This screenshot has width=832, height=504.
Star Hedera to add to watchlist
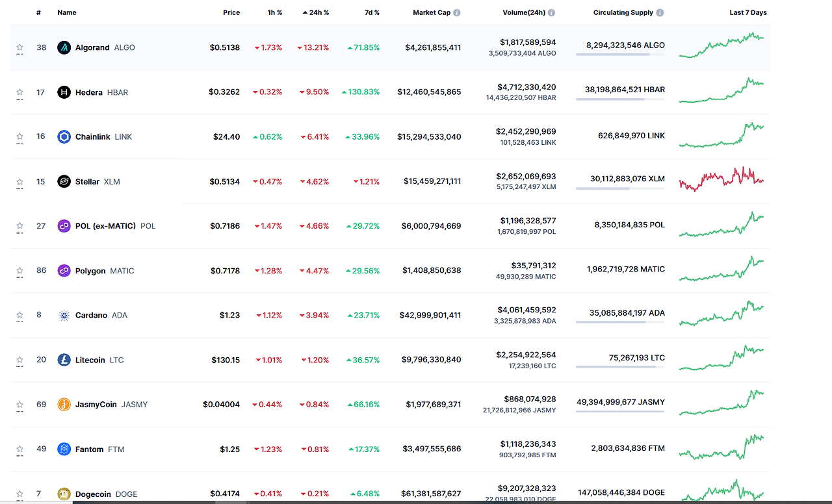tap(19, 92)
